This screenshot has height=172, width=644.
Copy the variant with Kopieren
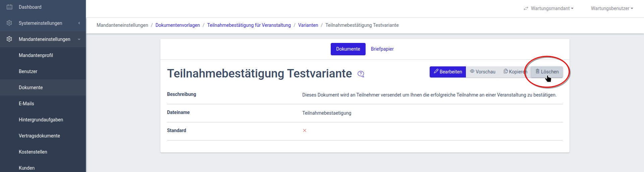coord(515,72)
